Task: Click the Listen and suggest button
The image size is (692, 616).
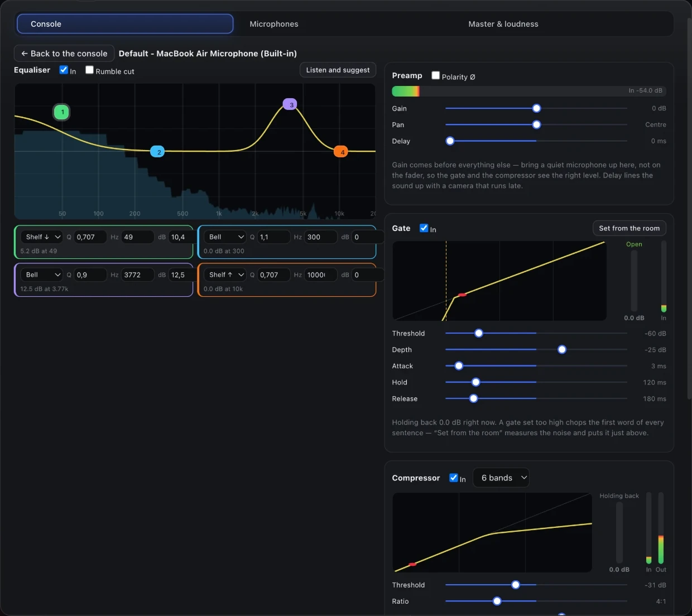Action: [x=338, y=70]
